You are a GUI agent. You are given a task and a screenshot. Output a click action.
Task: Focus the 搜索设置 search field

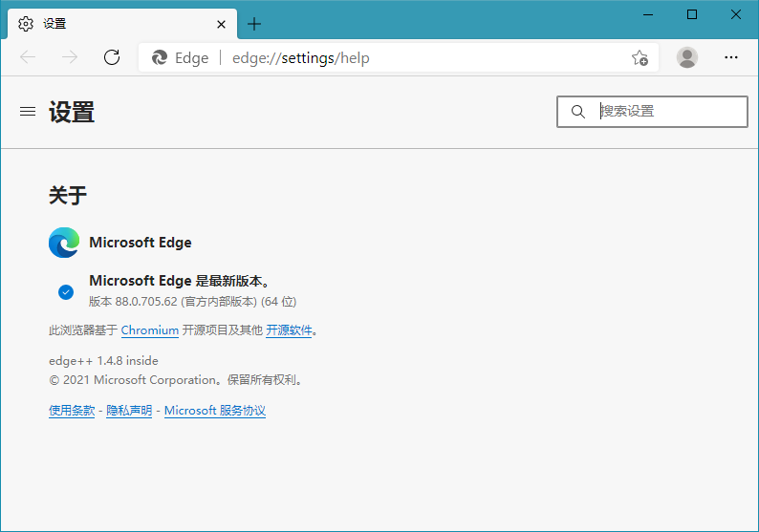tap(652, 112)
